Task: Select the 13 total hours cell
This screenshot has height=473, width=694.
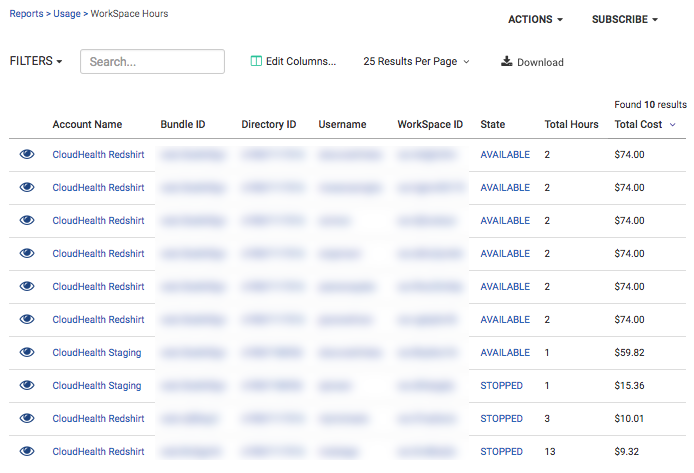Action: (550, 452)
